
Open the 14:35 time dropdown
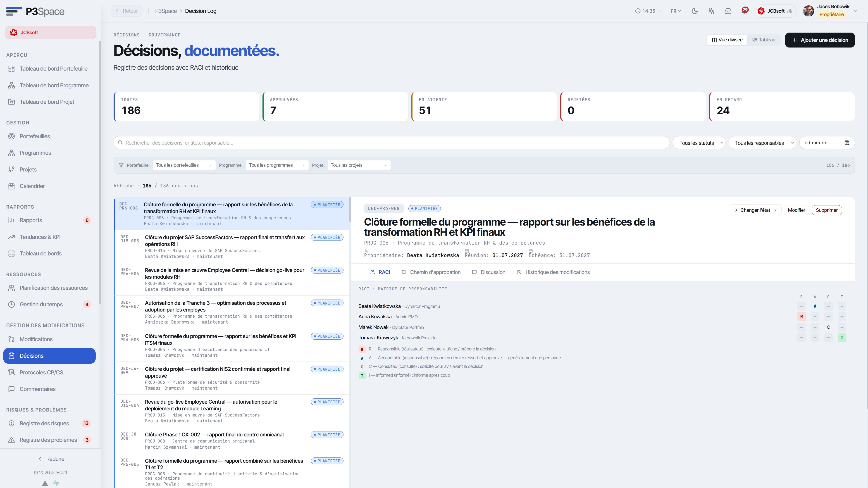[648, 11]
